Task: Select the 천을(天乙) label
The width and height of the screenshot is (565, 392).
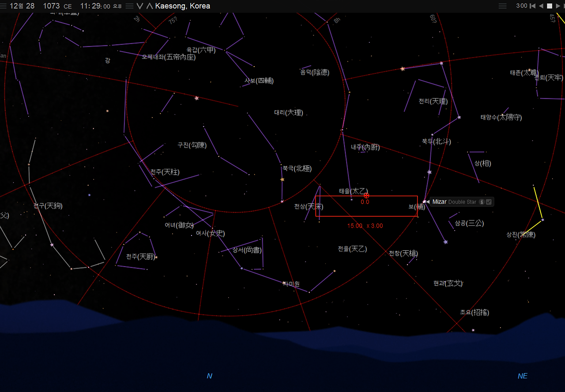Action: (x=353, y=249)
